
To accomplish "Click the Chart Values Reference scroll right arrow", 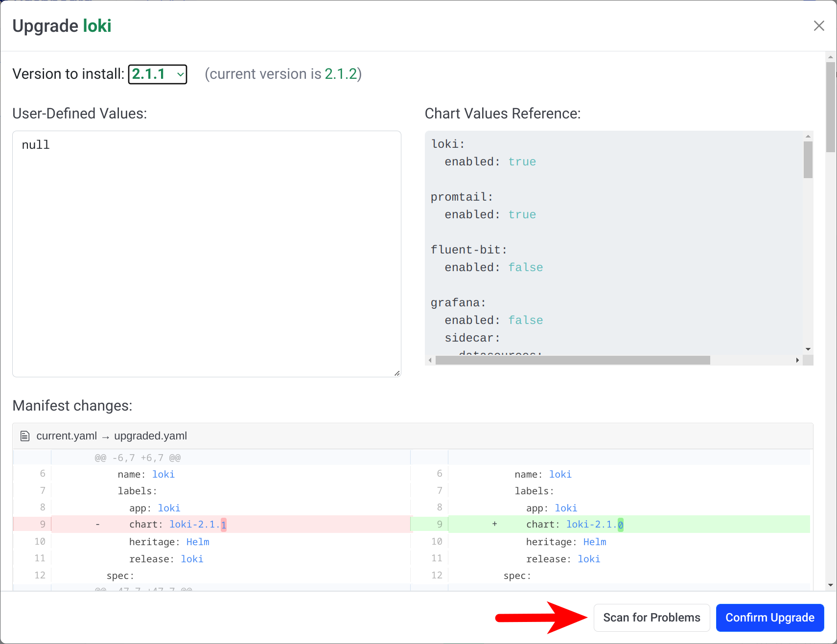I will coord(797,360).
